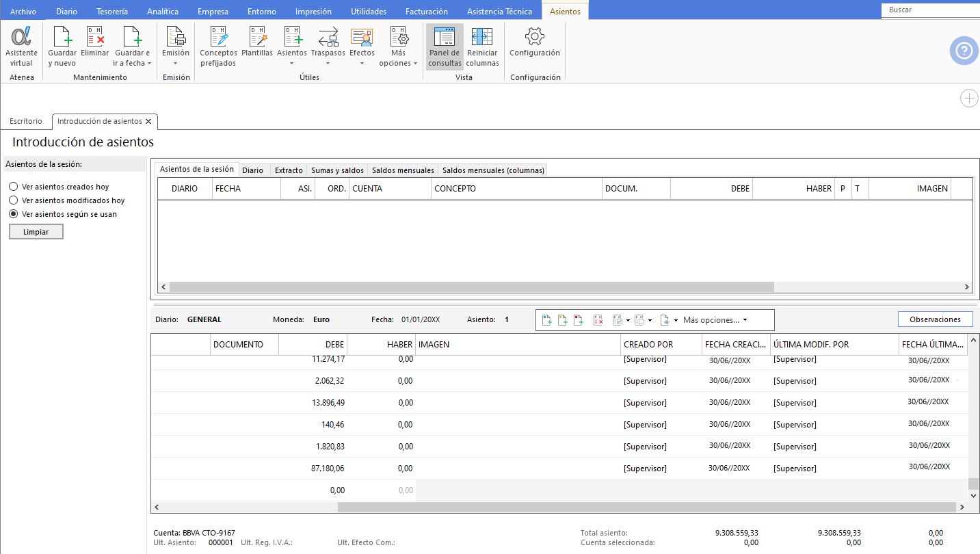Click the round plus icon at right
Viewport: 980px width, 554px height.
pyautogui.click(x=970, y=98)
